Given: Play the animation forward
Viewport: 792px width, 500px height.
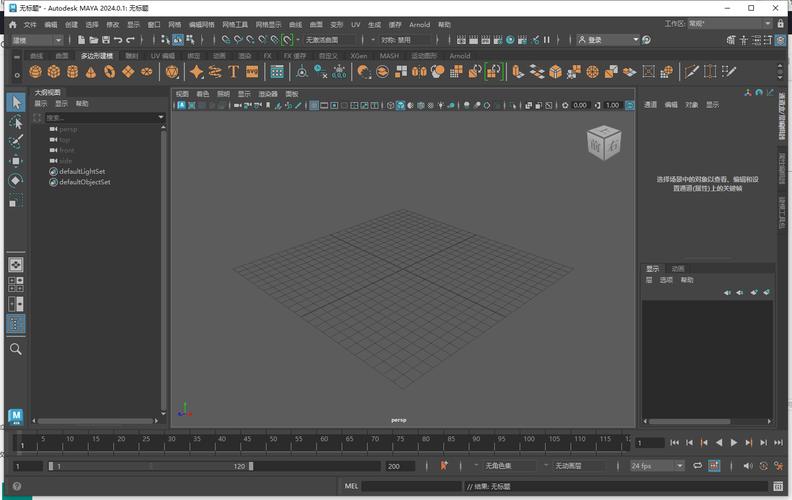Looking at the screenshot, I should click(x=734, y=442).
